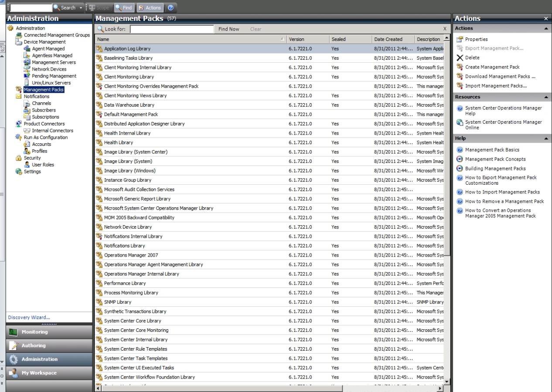Click Create Management Pack action
Screen dimensions: 552x392
(x=492, y=67)
